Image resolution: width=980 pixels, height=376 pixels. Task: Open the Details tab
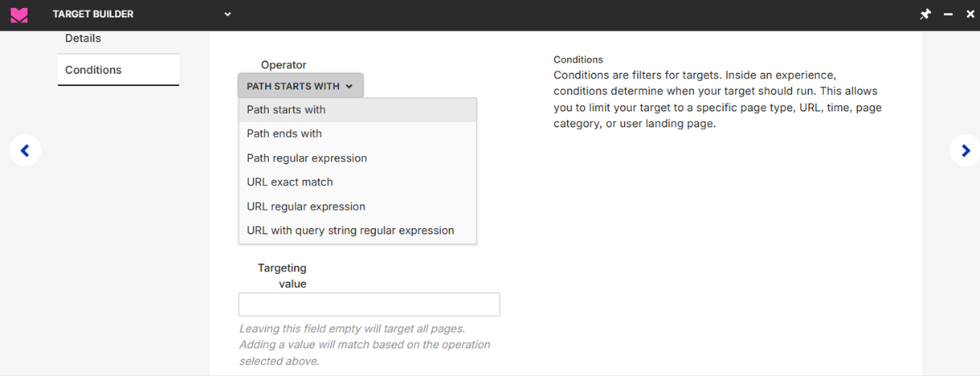[83, 39]
